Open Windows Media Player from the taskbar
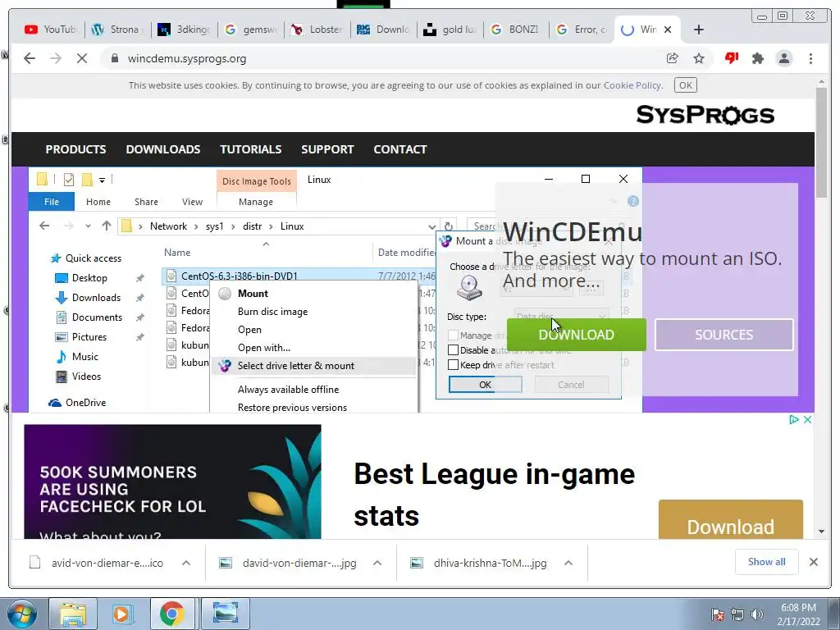The width and height of the screenshot is (840, 630). (x=121, y=614)
